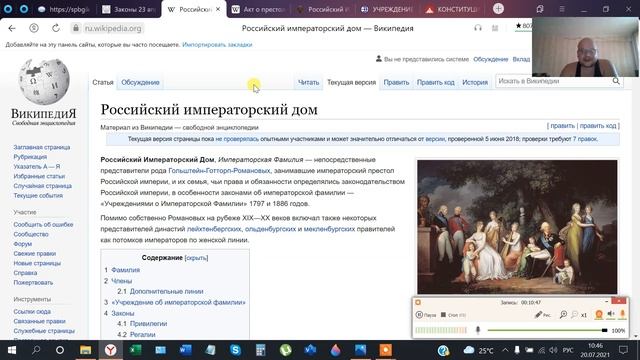640x360 pixels.
Task: Open the мекленбургских link
Action: pos(329,229)
